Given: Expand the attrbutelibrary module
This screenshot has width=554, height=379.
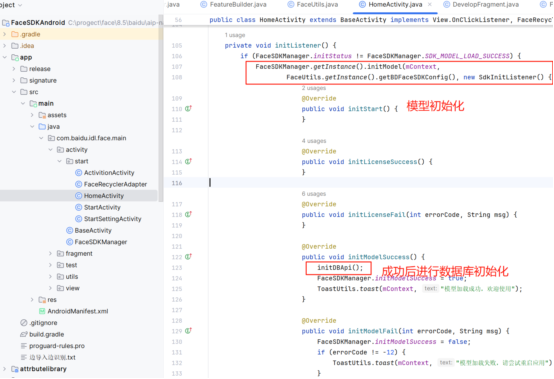Looking at the screenshot, I should pyautogui.click(x=5, y=369).
